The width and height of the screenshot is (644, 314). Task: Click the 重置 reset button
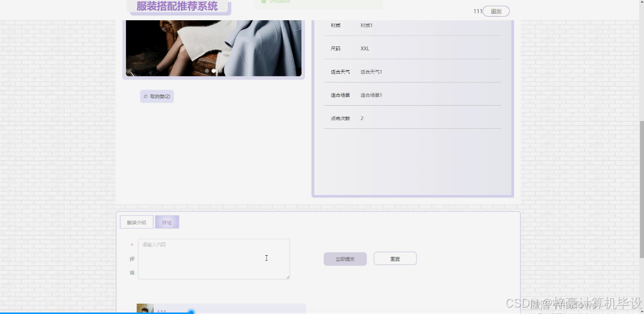(395, 259)
